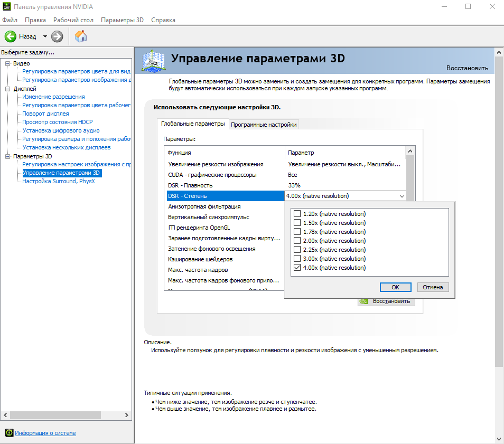Click main page scrollbar up arrow
The width and height of the screenshot is (504, 444).
pos(499,52)
